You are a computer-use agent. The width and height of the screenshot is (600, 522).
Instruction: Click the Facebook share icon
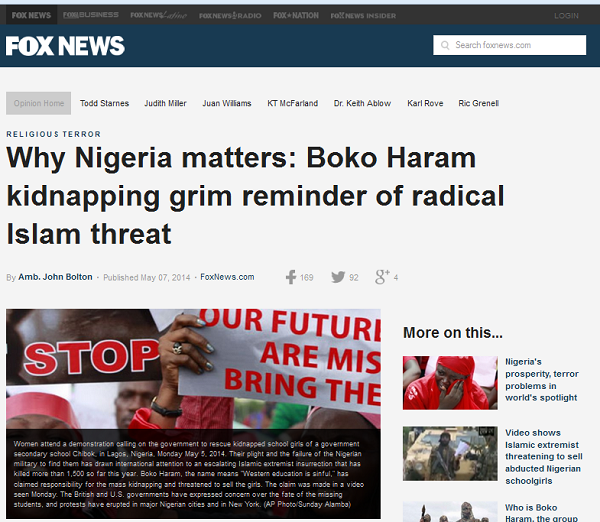(x=291, y=277)
